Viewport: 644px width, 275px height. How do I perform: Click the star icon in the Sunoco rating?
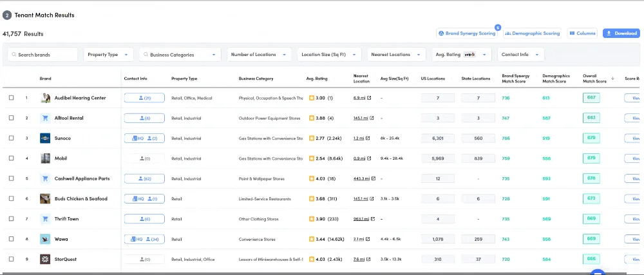coord(312,138)
